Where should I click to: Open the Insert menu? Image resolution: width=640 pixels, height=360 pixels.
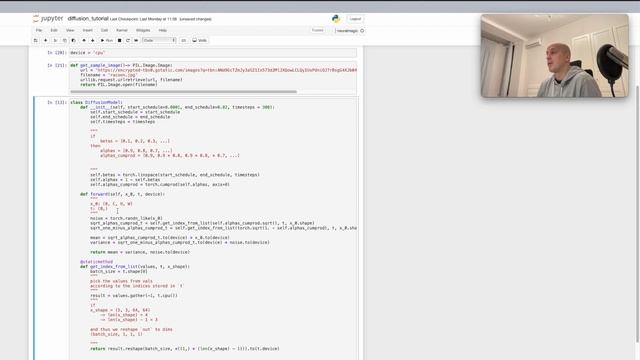pos(87,30)
